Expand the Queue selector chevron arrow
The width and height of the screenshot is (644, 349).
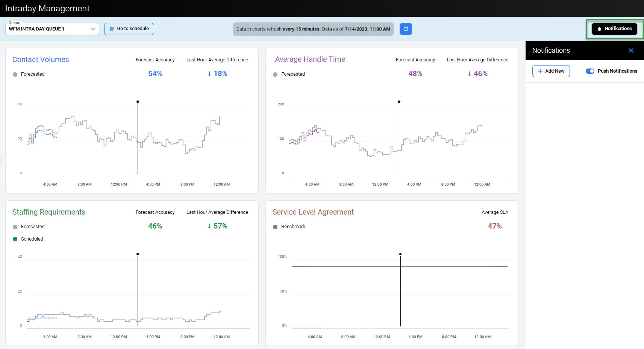coord(93,29)
